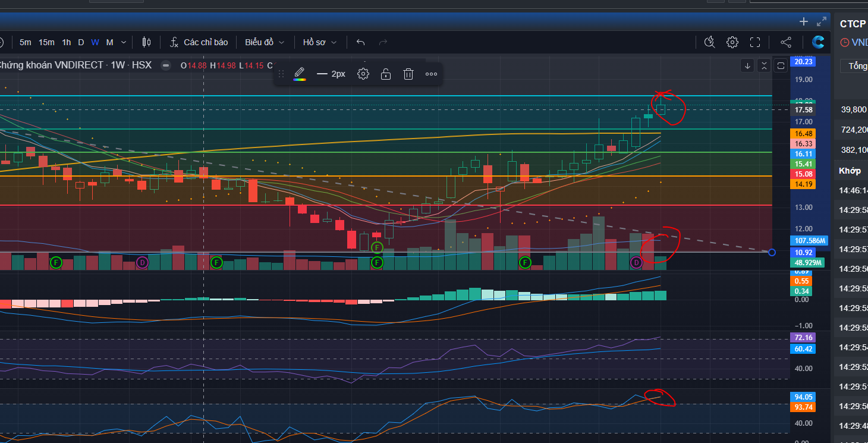The height and width of the screenshot is (443, 868).
Task: Share the chart with share icon
Action: [786, 42]
